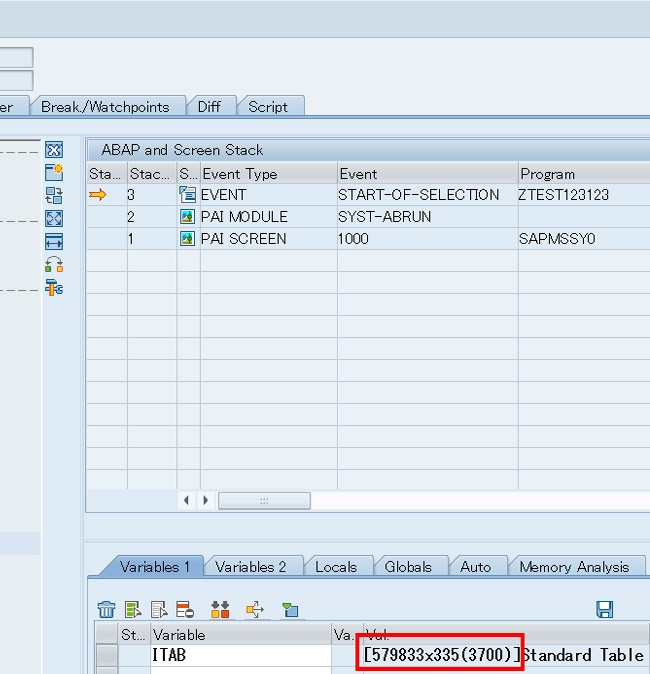Click the Stac... column header
The image size is (650, 674).
(152, 174)
